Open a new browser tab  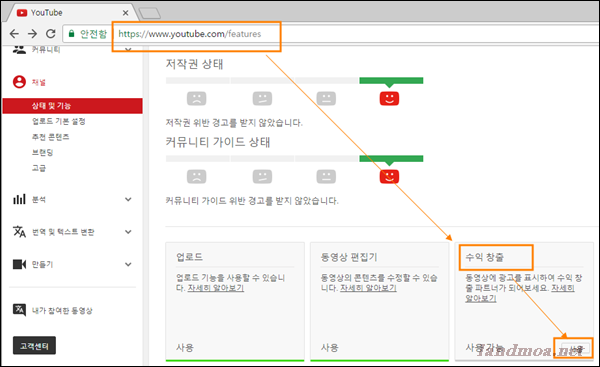click(x=150, y=14)
